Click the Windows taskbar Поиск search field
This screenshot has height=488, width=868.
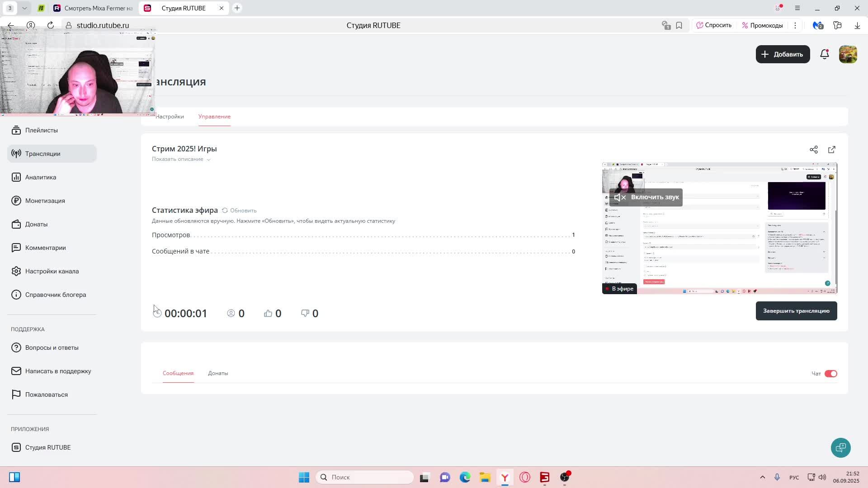[x=364, y=477]
